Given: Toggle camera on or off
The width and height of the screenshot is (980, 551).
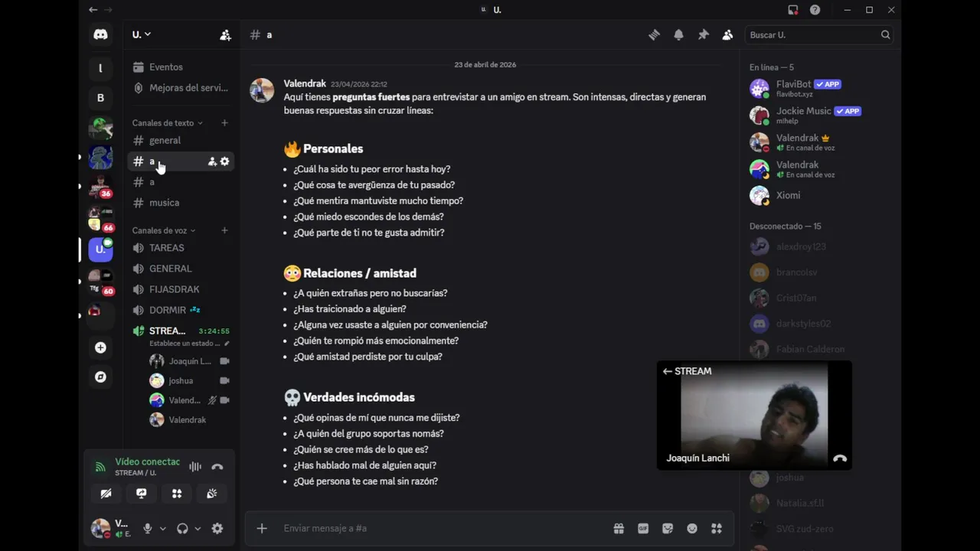Looking at the screenshot, I should click(106, 494).
